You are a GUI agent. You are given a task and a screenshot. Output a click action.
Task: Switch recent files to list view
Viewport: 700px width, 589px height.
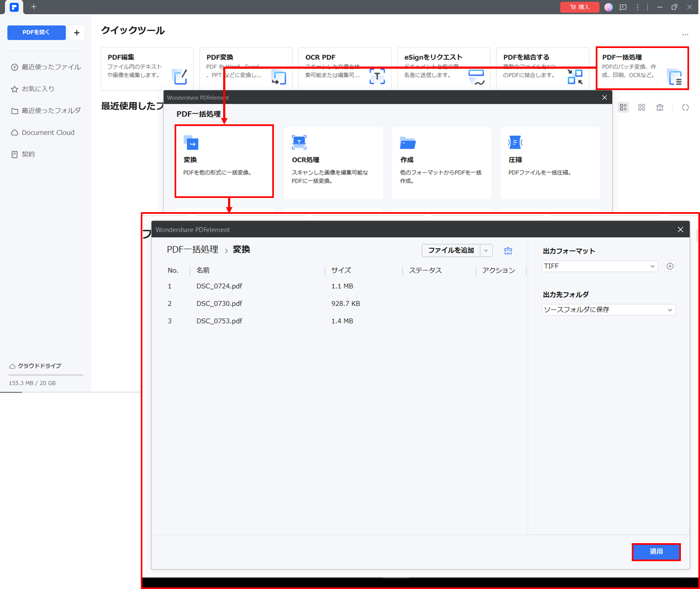pos(624,107)
